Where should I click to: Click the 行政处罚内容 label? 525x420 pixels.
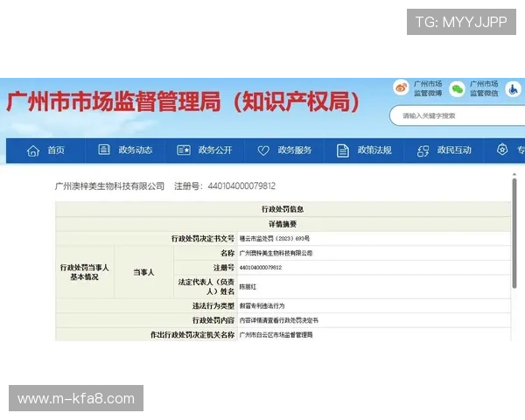(x=213, y=320)
